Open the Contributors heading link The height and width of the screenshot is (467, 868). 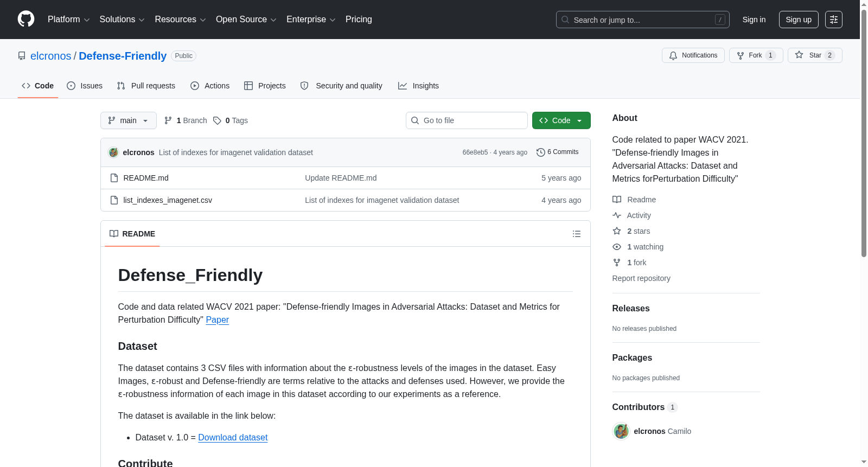tap(645, 407)
